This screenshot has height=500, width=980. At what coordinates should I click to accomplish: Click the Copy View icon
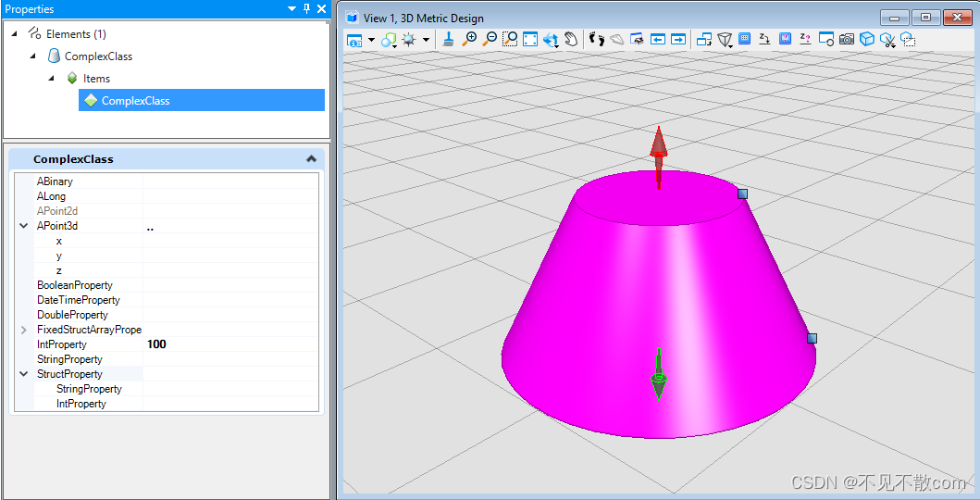coord(704,40)
